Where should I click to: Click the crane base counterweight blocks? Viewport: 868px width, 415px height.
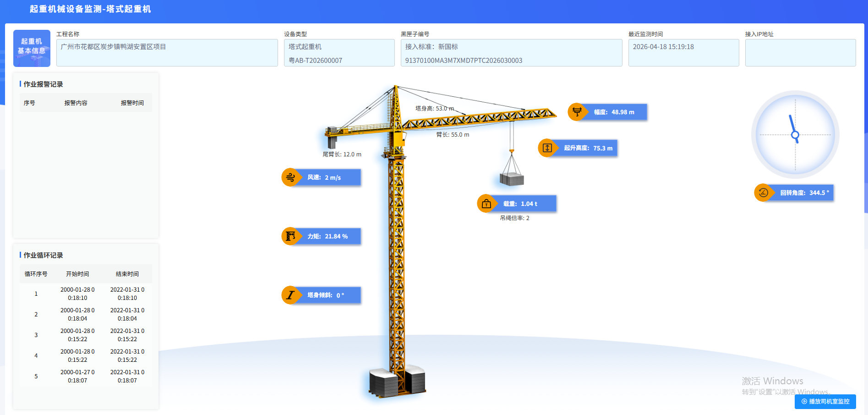click(398, 382)
